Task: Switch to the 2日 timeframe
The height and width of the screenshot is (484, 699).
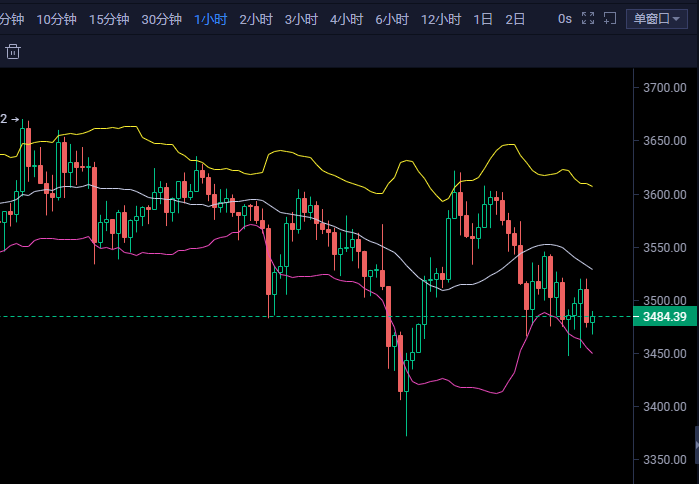Action: [515, 19]
